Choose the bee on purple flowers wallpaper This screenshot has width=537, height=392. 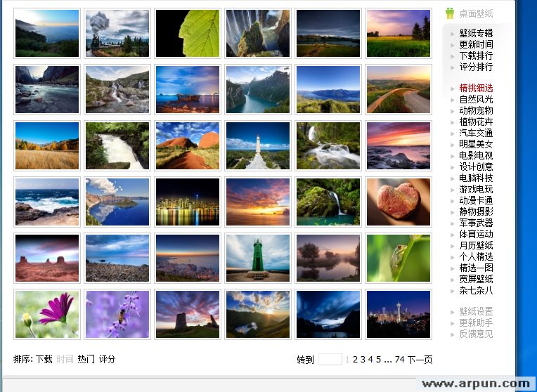(117, 314)
